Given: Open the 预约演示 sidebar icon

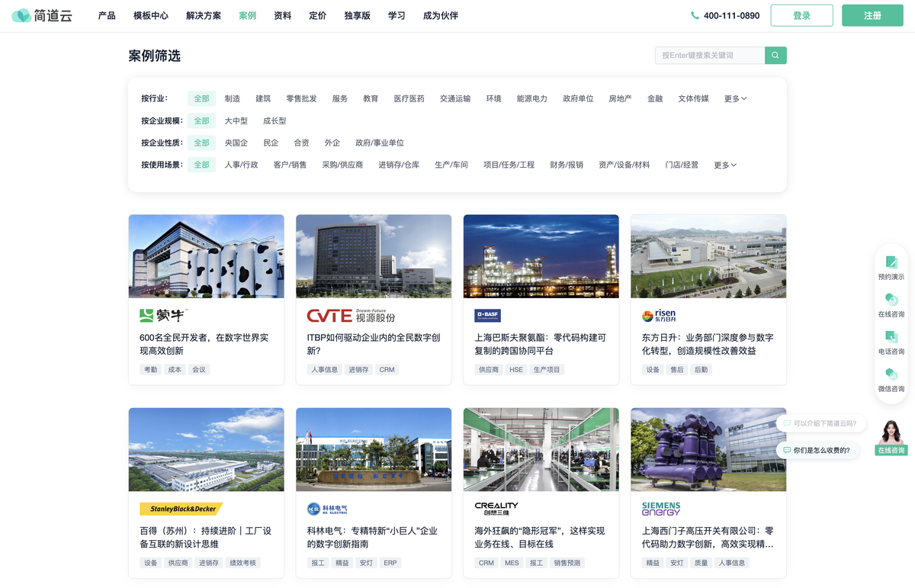Looking at the screenshot, I should [x=891, y=262].
